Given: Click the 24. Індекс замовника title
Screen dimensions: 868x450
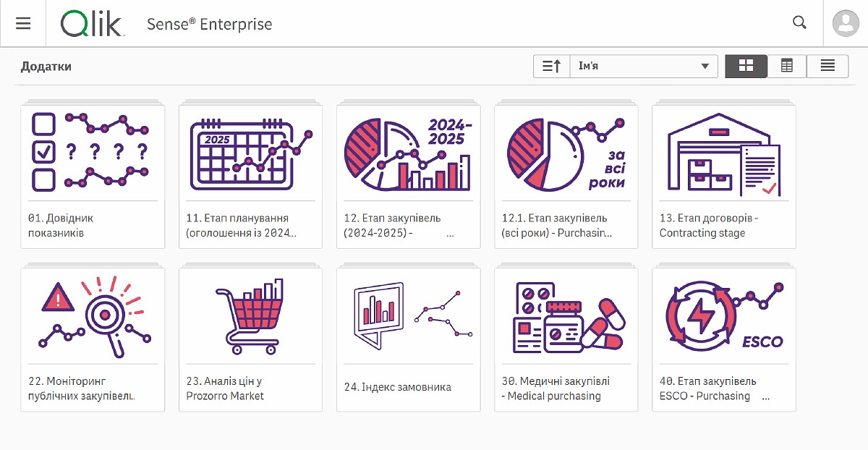Looking at the screenshot, I should click(397, 387).
